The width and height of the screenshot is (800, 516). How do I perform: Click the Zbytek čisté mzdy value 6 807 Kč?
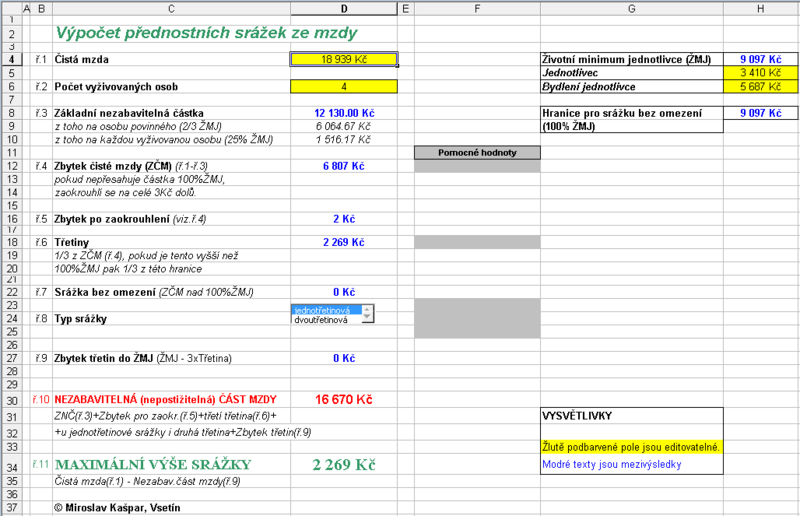(x=344, y=166)
